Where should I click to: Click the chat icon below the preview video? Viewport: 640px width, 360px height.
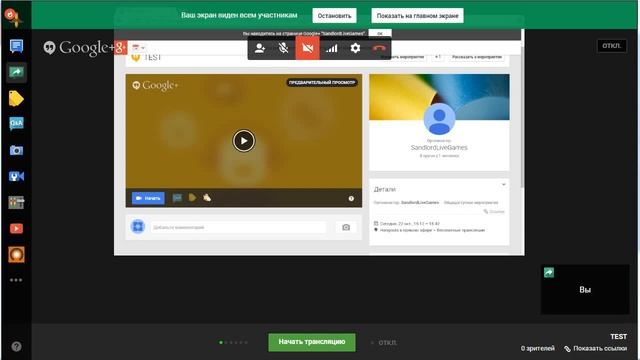coord(177,198)
